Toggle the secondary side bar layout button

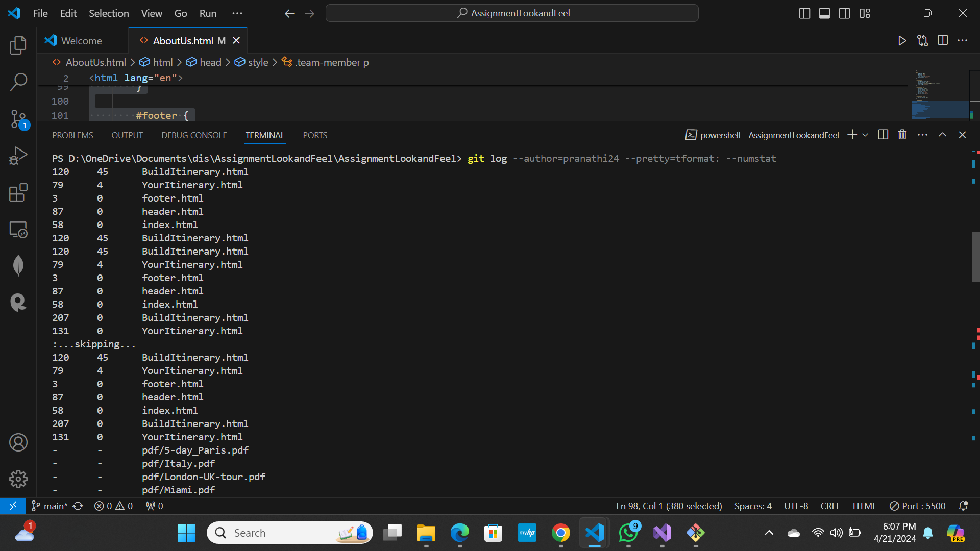click(844, 13)
